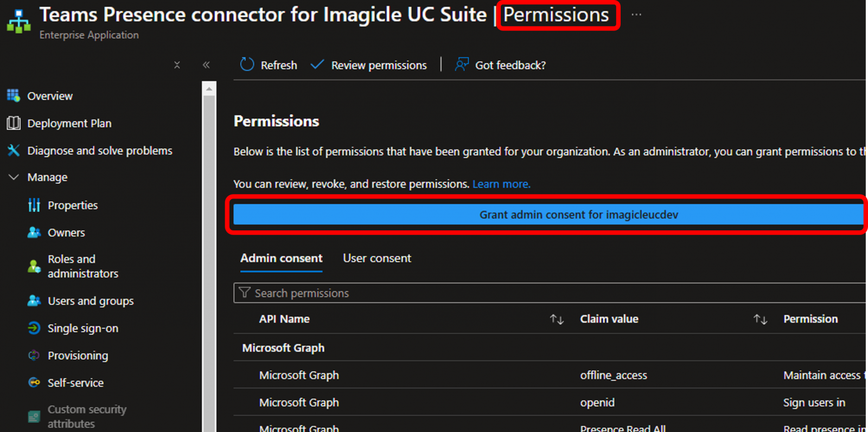The width and height of the screenshot is (868, 432).
Task: Select the Admin consent tab
Action: pos(281,259)
